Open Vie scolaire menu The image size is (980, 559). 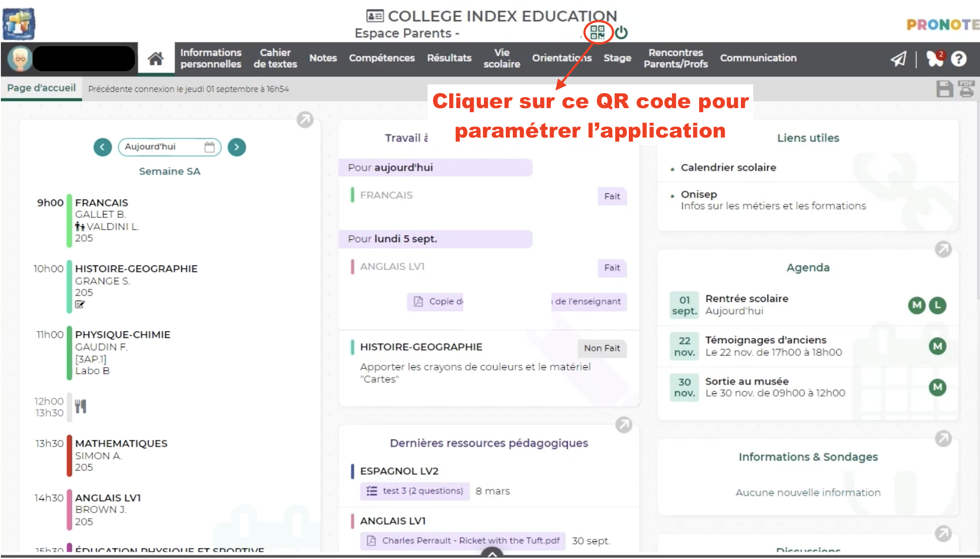[x=502, y=58]
